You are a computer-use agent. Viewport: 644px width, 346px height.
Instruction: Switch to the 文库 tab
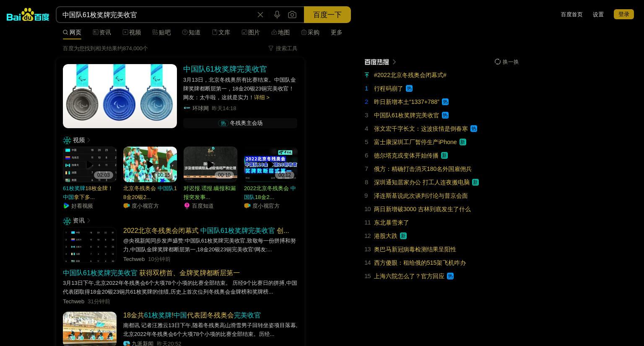[221, 32]
